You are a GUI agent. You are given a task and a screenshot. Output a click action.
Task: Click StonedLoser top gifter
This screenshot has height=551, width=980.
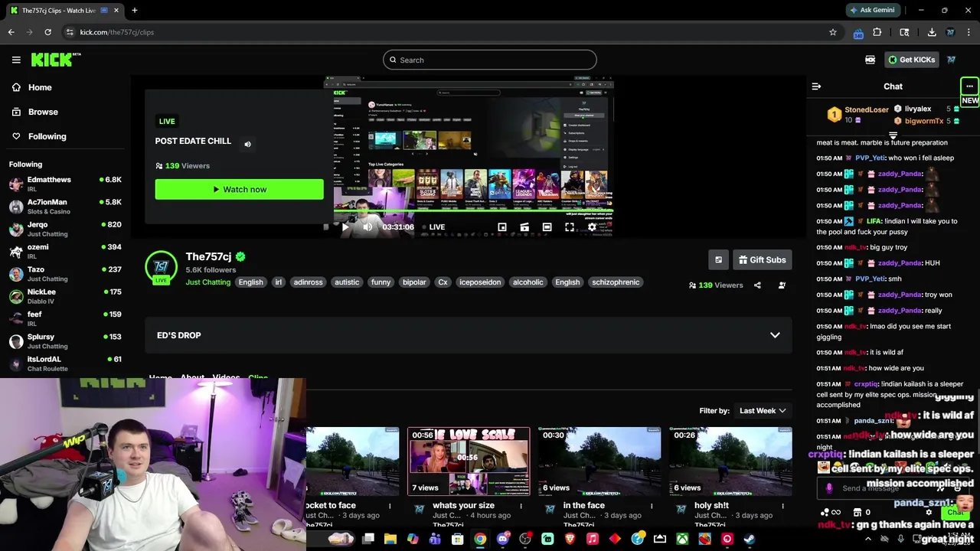tap(867, 109)
